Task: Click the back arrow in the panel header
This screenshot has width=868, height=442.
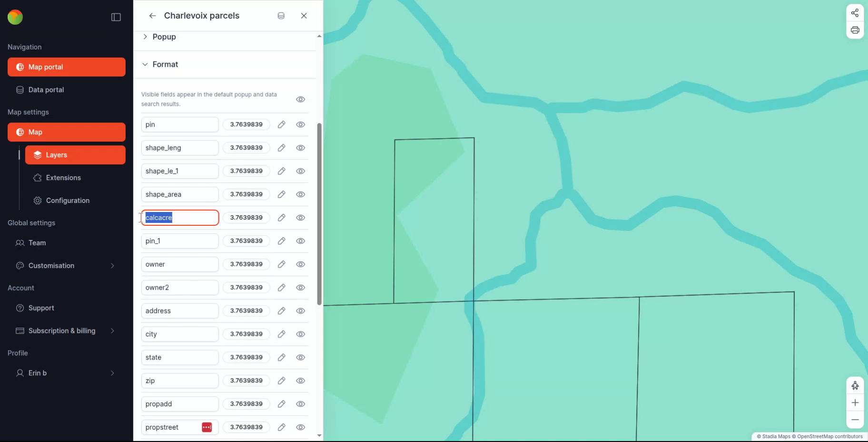Action: pos(152,15)
